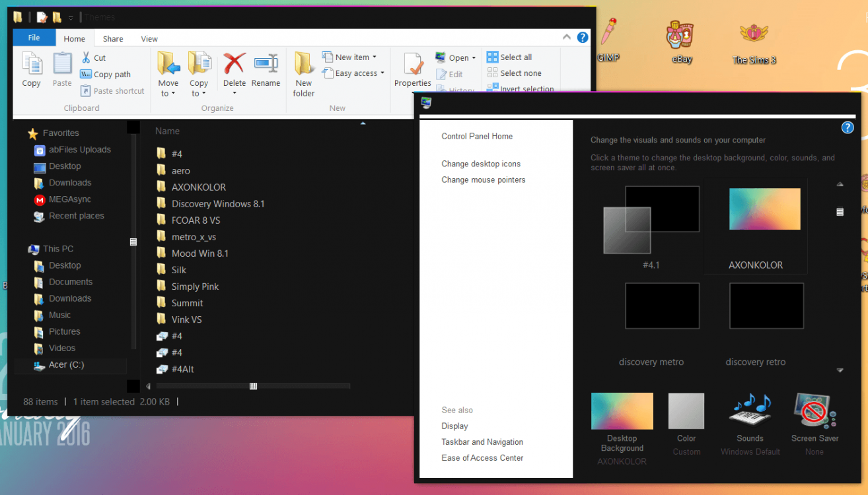
Task: Expand the Open button dropdown arrow
Action: (474, 58)
